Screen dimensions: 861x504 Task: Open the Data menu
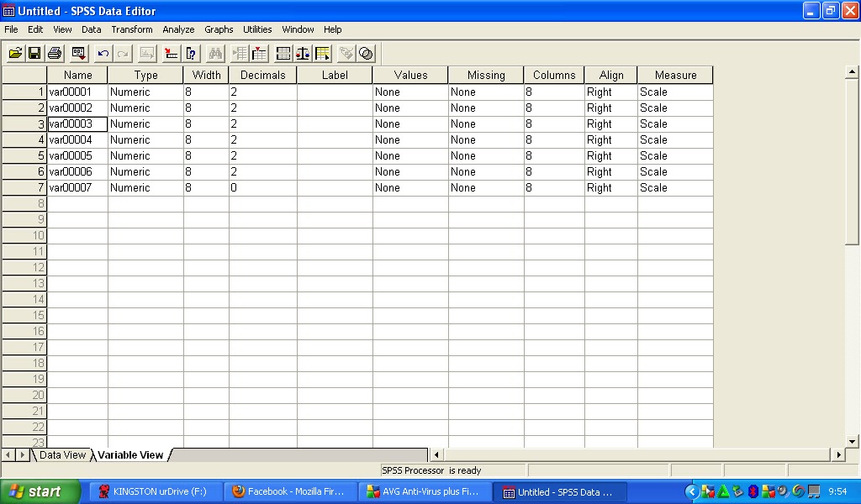point(91,29)
